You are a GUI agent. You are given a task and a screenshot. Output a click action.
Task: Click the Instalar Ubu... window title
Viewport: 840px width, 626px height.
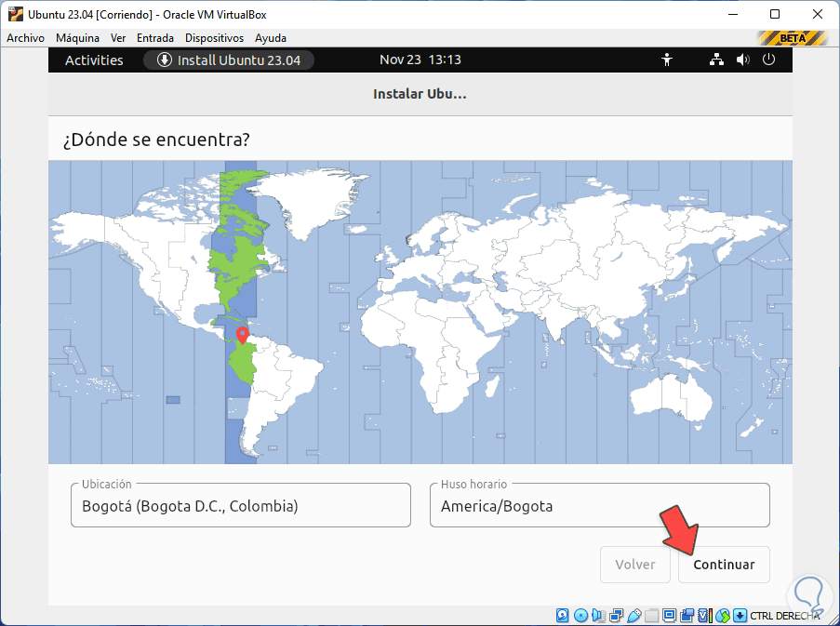click(420, 94)
